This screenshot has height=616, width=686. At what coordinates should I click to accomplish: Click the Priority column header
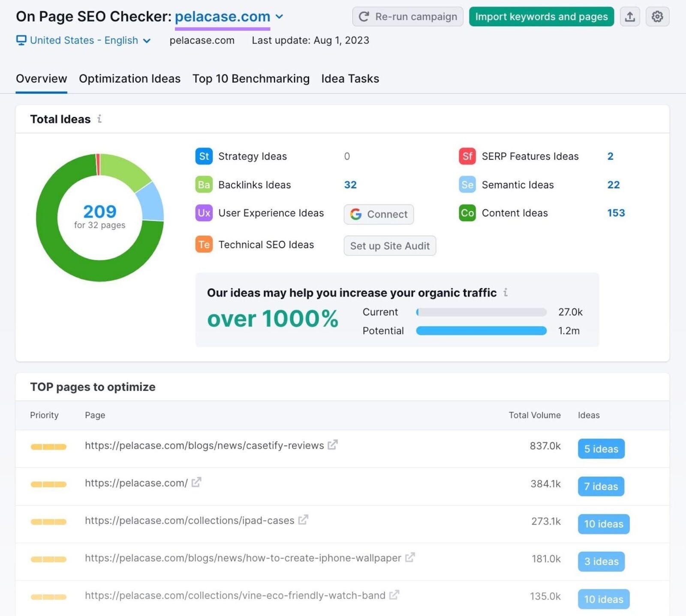click(x=44, y=415)
